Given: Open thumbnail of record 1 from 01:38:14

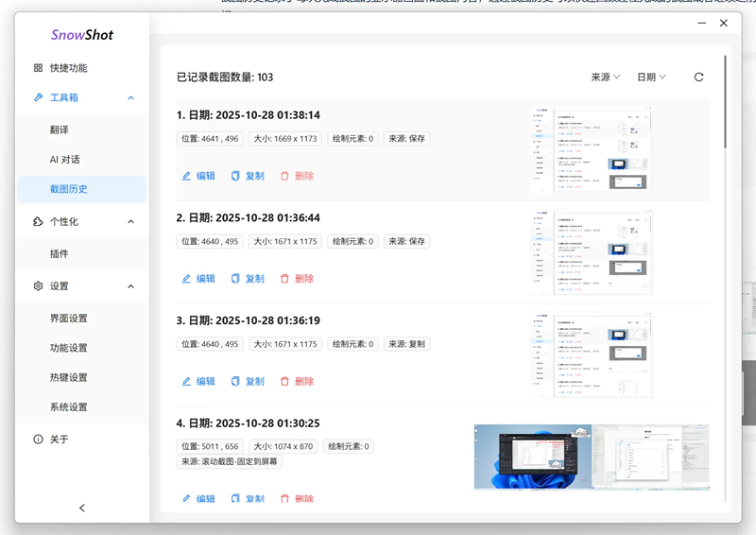Looking at the screenshot, I should tap(592, 149).
